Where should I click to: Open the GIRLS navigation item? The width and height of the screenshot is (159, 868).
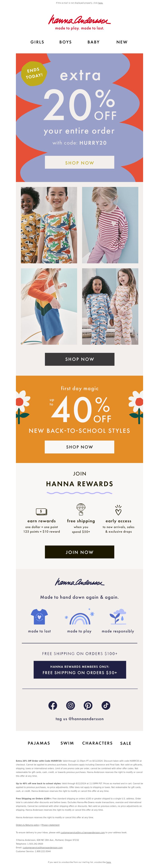(37, 42)
